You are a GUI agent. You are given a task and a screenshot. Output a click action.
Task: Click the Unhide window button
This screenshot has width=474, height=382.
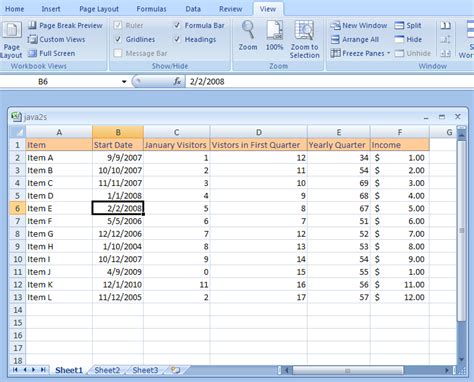pos(413,53)
